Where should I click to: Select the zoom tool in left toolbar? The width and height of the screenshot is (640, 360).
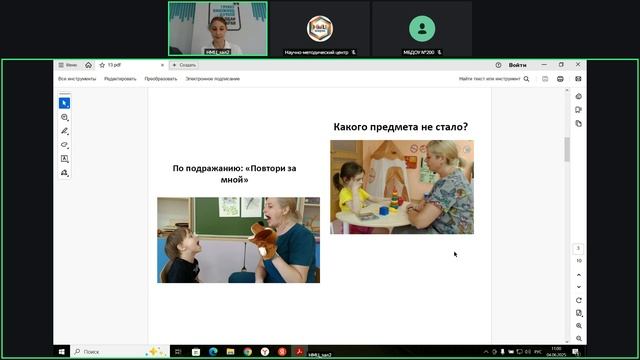click(64, 118)
